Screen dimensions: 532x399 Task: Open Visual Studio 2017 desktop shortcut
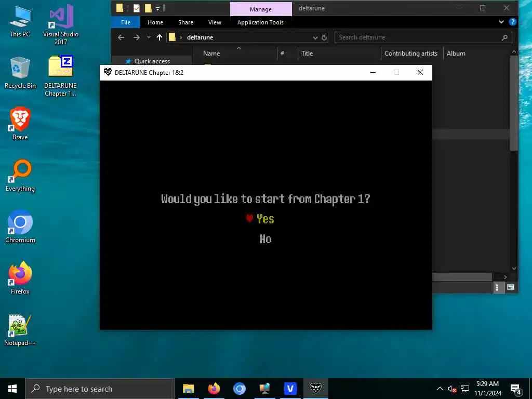tap(61, 24)
